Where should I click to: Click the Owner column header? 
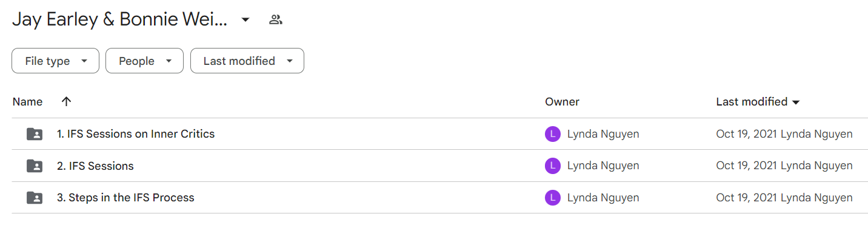[562, 102]
